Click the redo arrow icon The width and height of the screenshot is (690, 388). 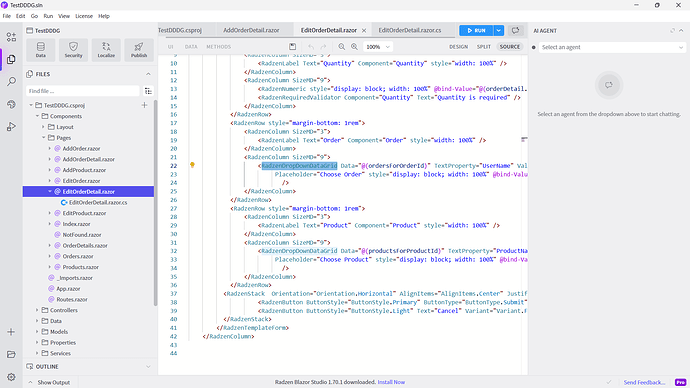[x=323, y=47]
